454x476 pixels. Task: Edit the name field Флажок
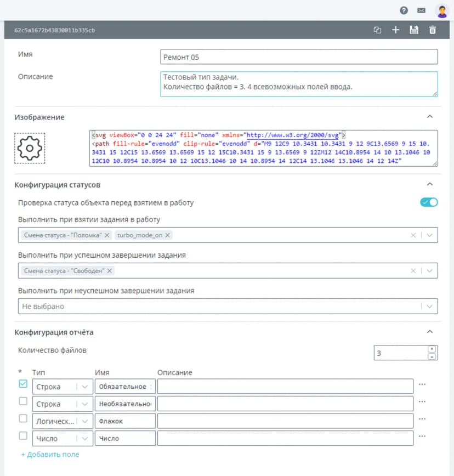pos(125,421)
